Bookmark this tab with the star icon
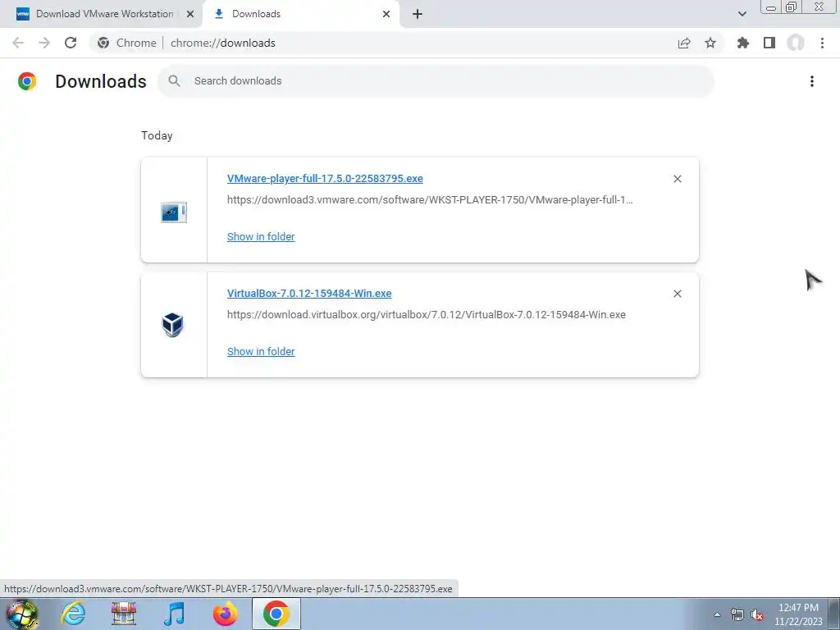 click(710, 43)
